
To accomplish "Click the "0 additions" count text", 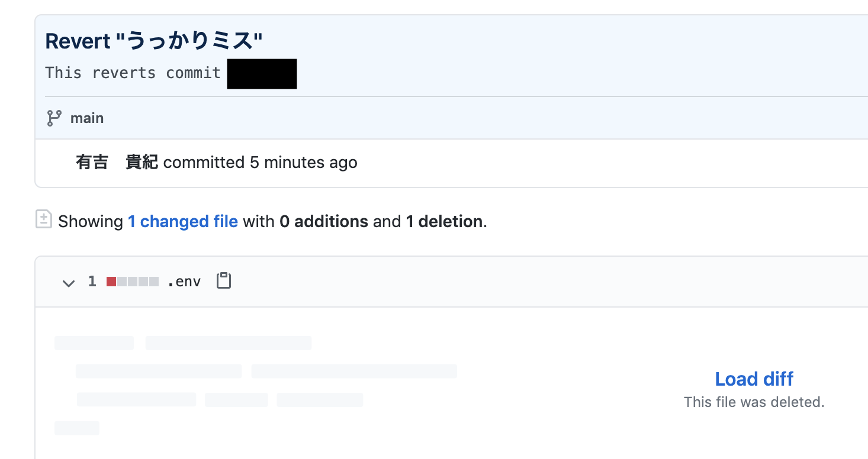I will (324, 222).
